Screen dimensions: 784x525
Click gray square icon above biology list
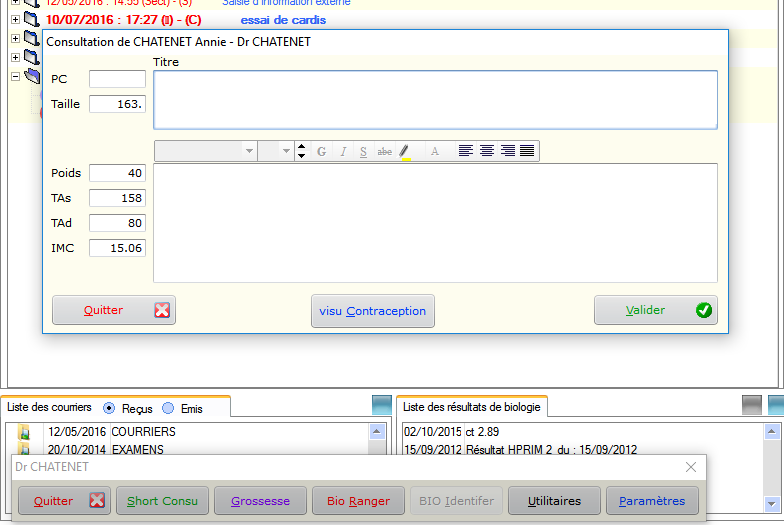[752, 405]
